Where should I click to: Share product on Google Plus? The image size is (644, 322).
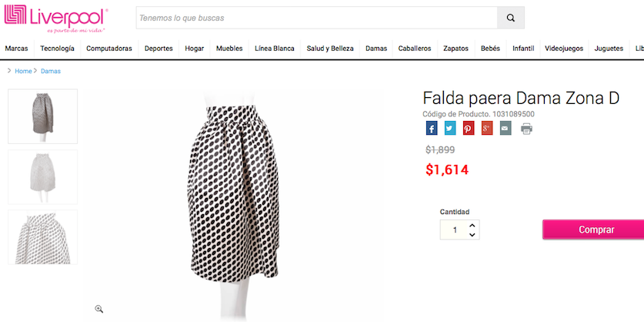486,129
